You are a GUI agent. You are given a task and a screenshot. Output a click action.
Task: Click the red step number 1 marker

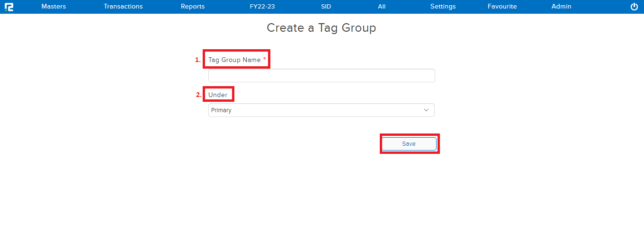(198, 60)
